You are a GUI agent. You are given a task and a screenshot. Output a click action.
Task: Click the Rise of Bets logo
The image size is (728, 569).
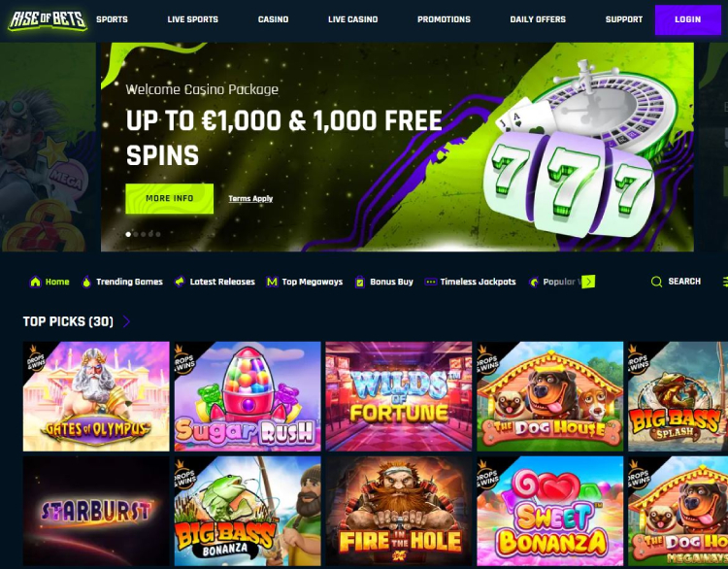(48, 19)
